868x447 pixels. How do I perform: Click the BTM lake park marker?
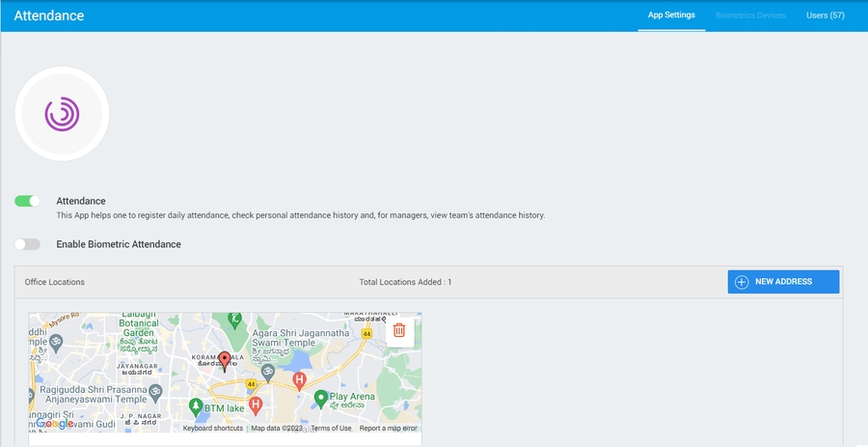[x=196, y=405]
